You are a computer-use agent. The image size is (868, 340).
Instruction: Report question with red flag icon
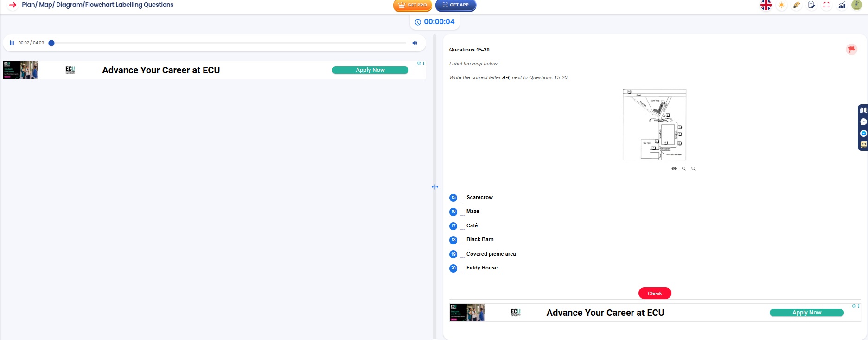pos(851,49)
